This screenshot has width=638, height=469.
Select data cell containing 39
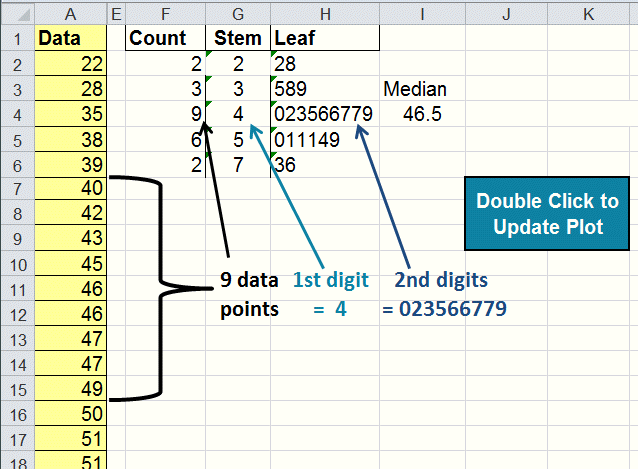pyautogui.click(x=71, y=164)
